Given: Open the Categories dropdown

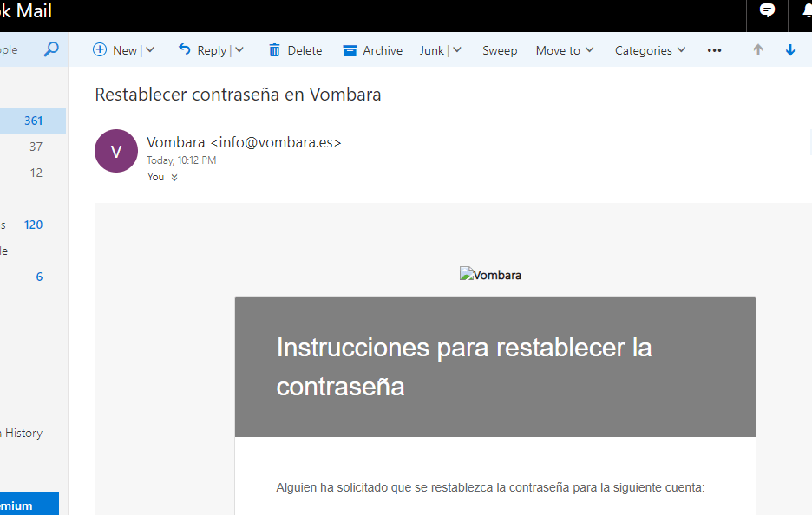Looking at the screenshot, I should point(650,51).
